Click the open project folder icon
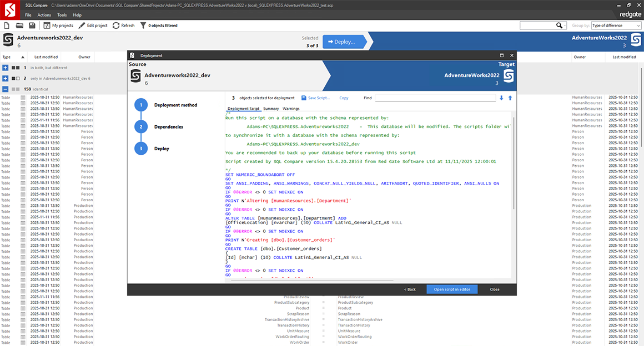Screen dimensions: 644x346 [x=19, y=26]
